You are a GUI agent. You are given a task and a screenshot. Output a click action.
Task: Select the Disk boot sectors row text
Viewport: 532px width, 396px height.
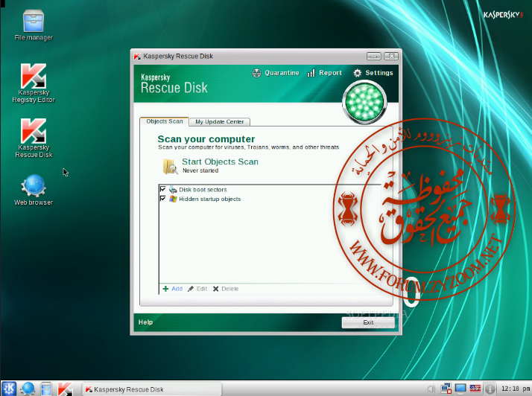click(x=203, y=190)
